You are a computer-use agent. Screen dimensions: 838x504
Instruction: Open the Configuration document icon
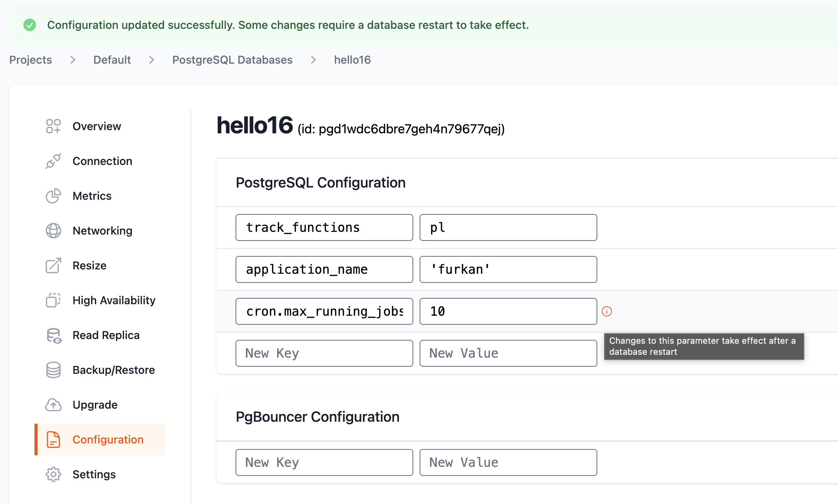(x=53, y=440)
